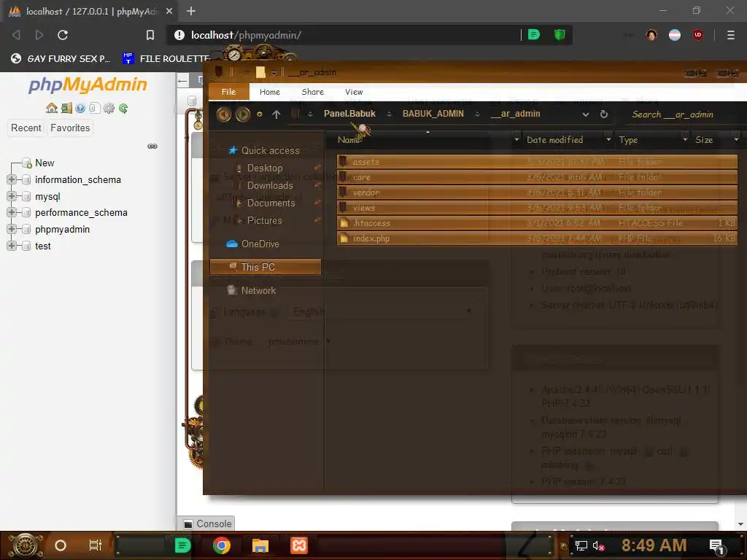
Task: Open phpMyAdmin Home icon
Action: click(52, 108)
